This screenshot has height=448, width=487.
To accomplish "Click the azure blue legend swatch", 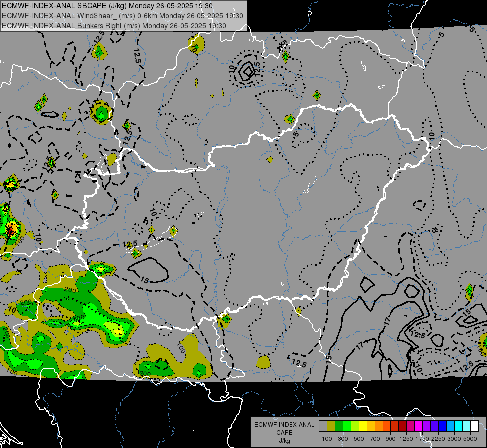I will pyautogui.click(x=451, y=426).
